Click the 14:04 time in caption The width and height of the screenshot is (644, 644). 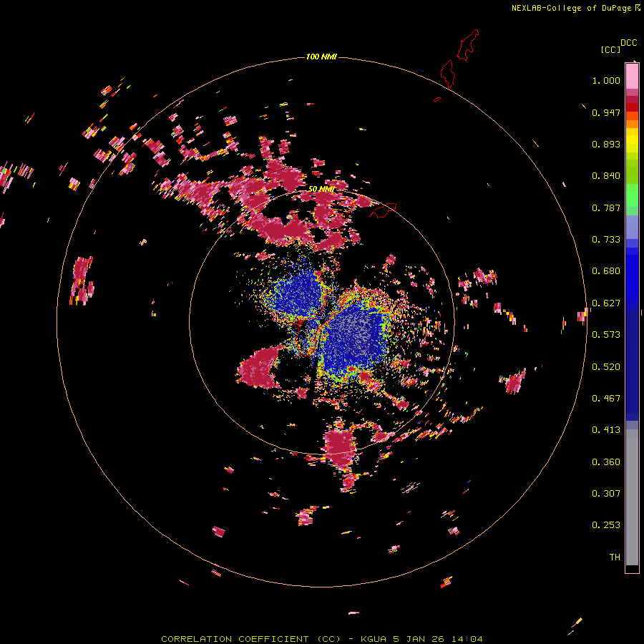click(x=467, y=639)
